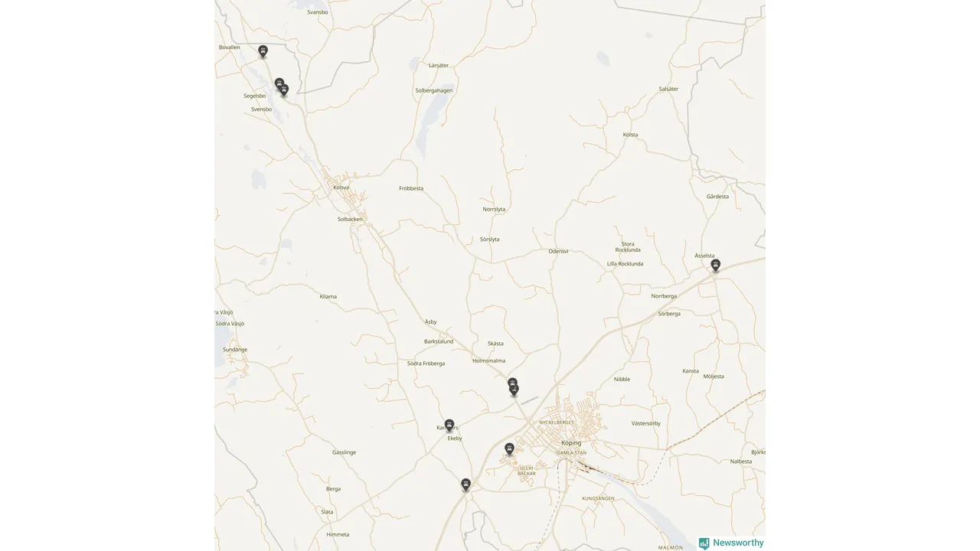Viewport: 980px width, 551px height.
Task: Select the marker above Ullvi Backar
Action: [509, 448]
